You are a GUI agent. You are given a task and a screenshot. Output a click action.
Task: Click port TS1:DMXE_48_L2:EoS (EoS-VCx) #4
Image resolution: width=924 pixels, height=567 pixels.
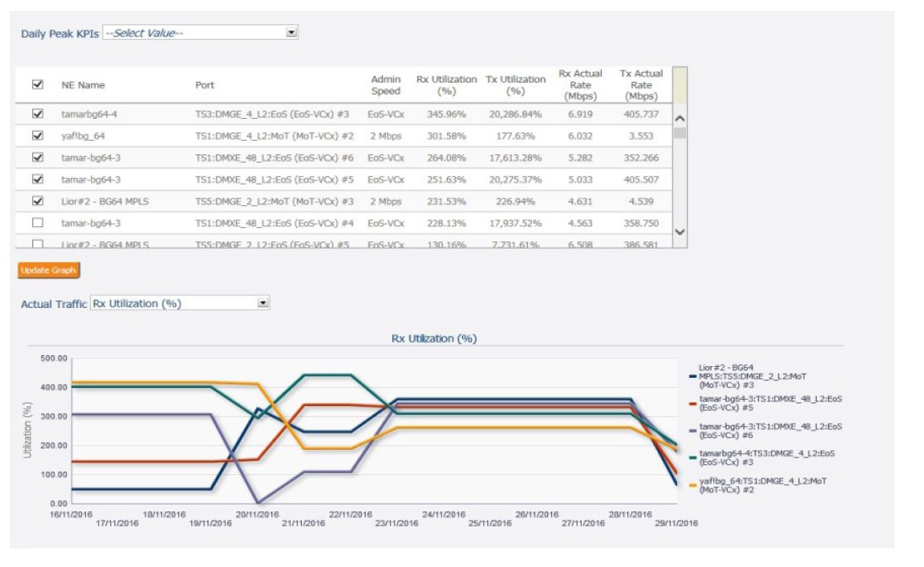point(275,223)
